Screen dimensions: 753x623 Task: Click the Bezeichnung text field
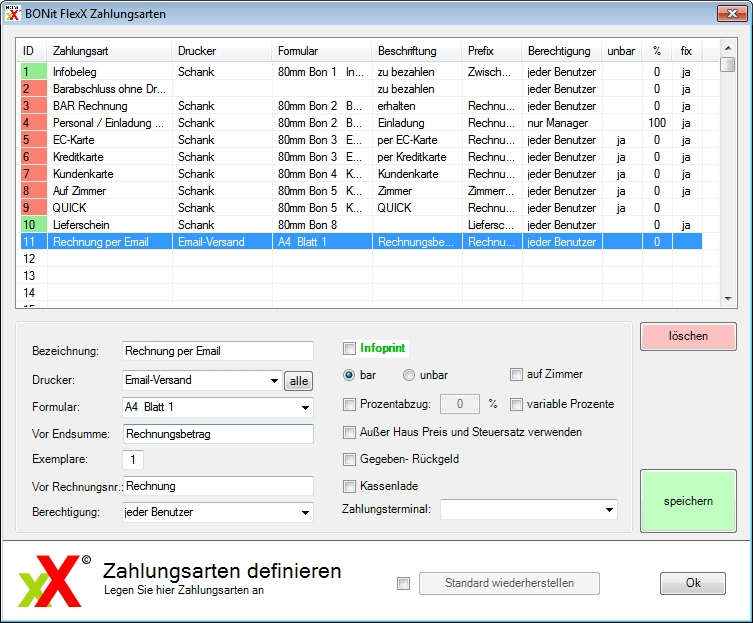pos(218,351)
